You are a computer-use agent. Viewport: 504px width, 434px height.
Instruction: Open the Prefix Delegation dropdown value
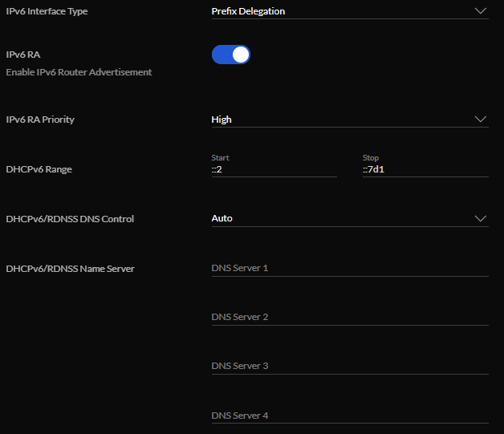point(248,11)
